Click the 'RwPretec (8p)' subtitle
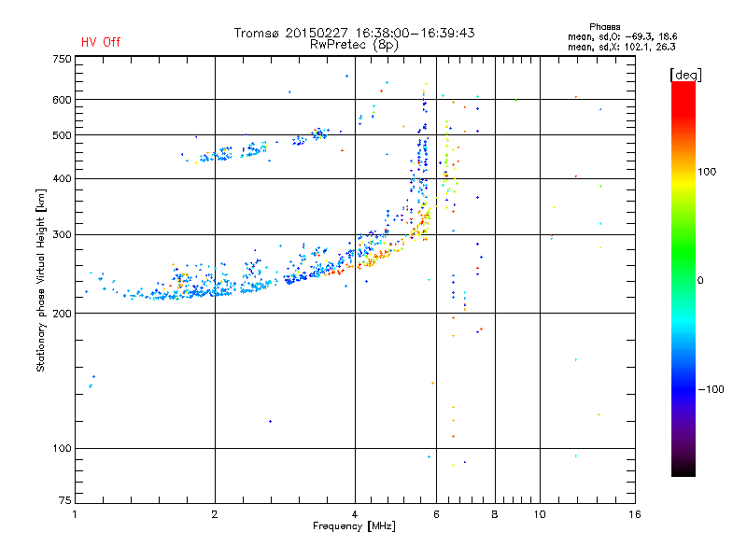This screenshot has height=560, width=747. [354, 45]
